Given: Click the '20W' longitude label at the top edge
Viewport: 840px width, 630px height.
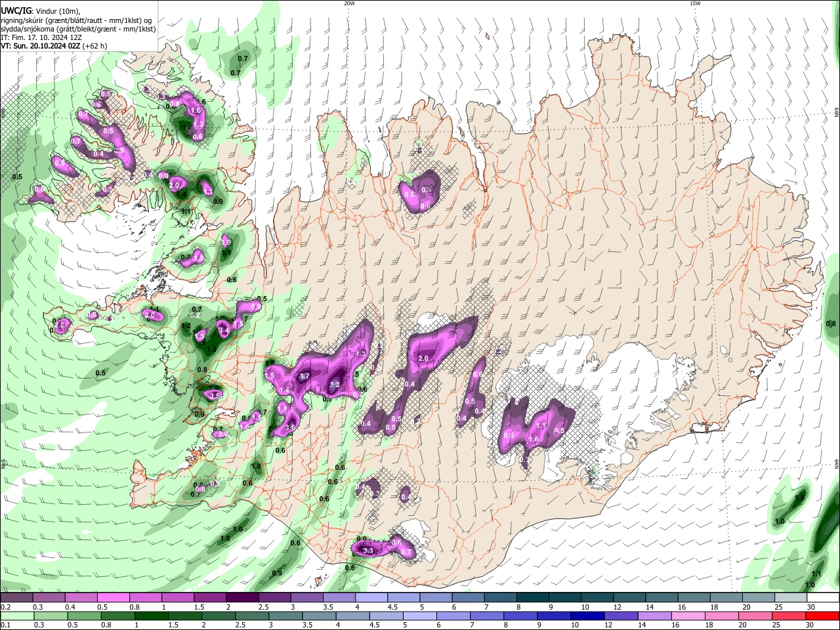Looking at the screenshot, I should (349, 3).
